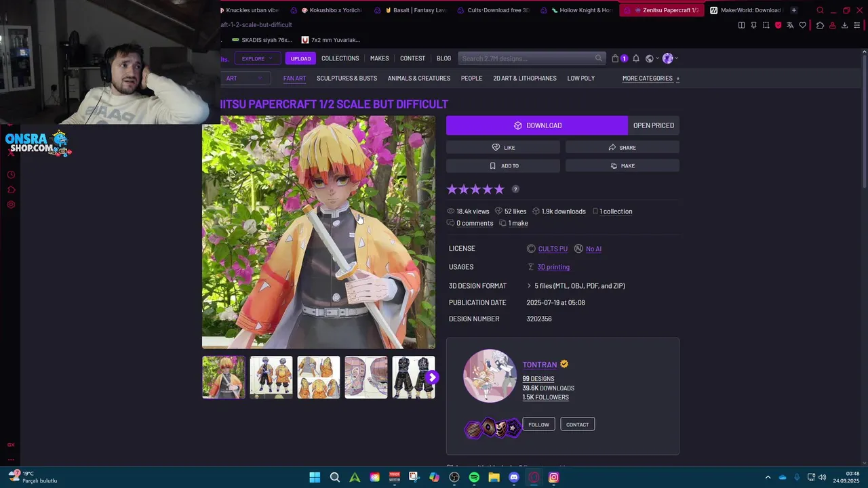Click the tab search magnifier icon

[x=820, y=10]
